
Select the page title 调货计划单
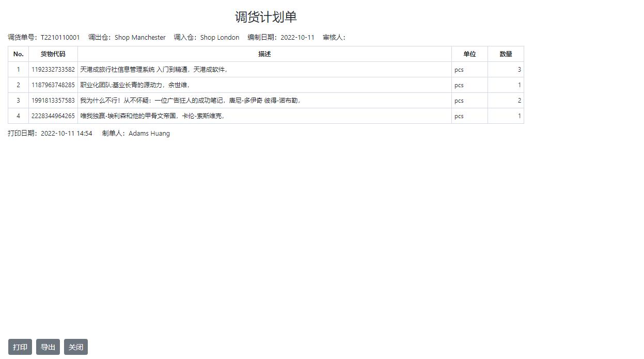pyautogui.click(x=266, y=17)
